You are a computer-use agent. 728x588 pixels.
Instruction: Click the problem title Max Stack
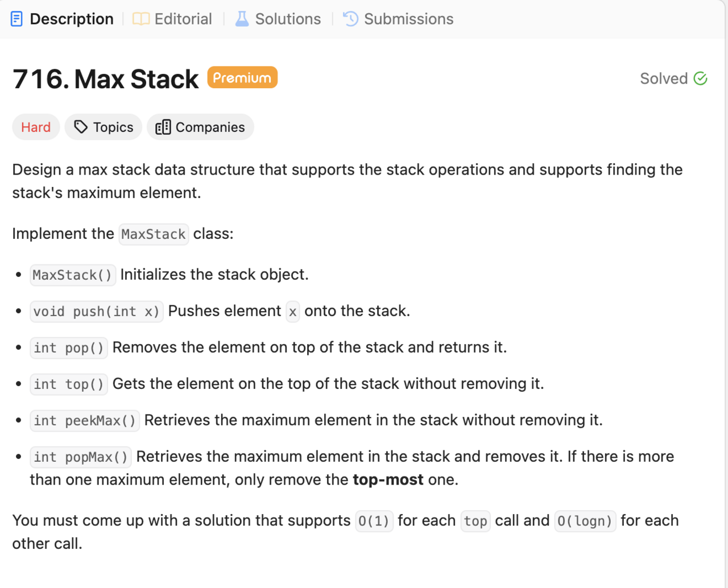click(136, 79)
